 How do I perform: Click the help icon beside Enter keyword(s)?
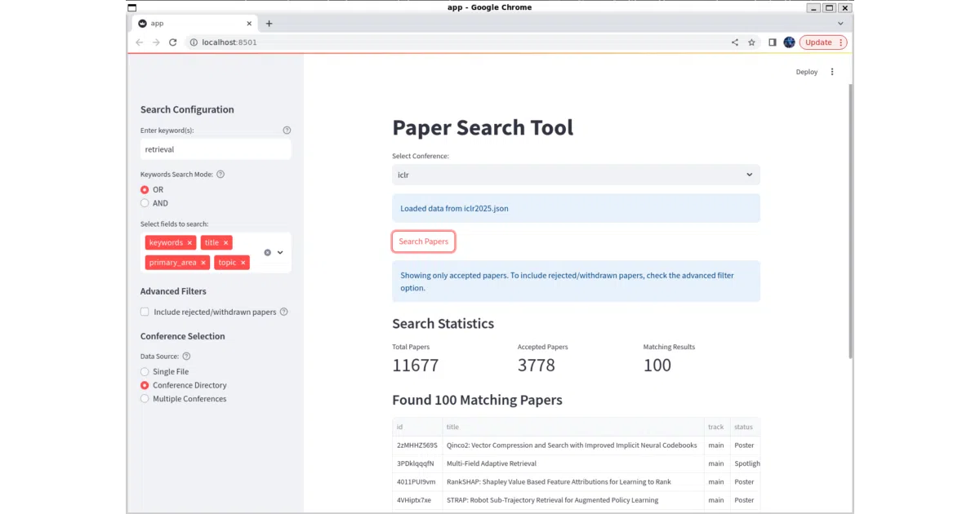pos(287,131)
